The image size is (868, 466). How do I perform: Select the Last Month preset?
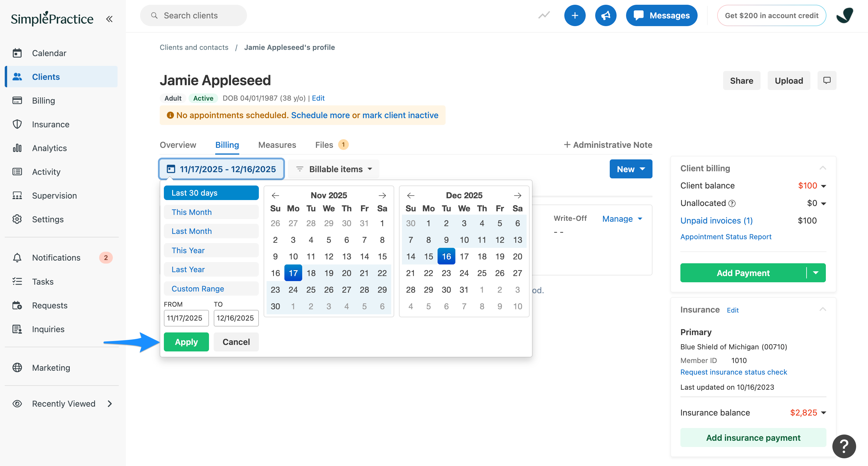[x=211, y=231]
